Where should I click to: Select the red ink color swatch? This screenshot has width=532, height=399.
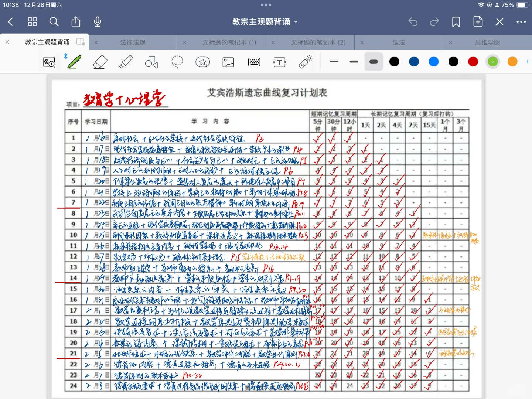(x=473, y=62)
